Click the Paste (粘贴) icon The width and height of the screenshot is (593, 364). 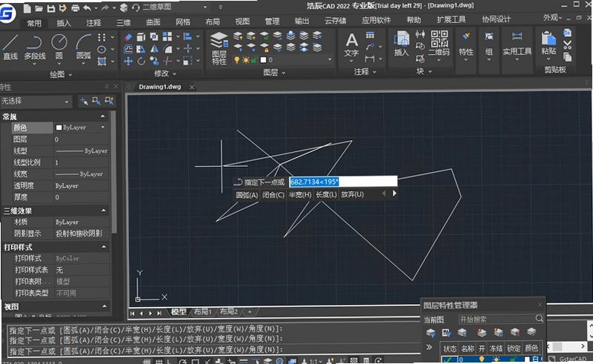coord(549,44)
